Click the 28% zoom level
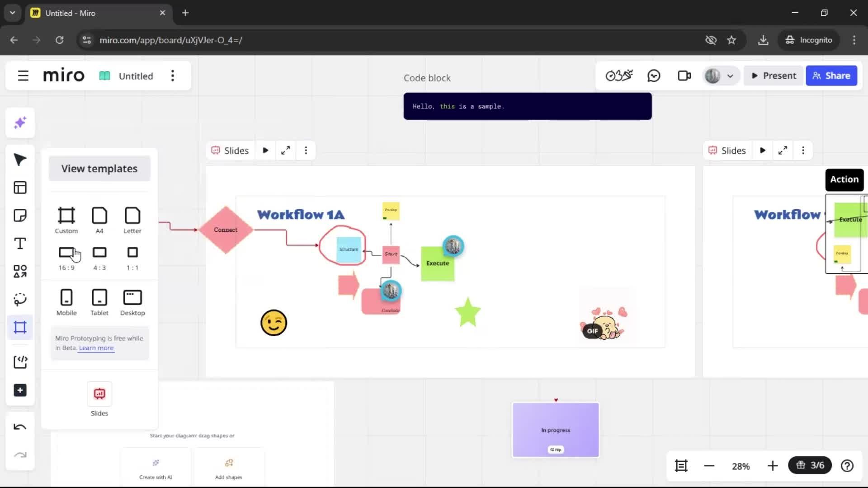868x488 pixels. coord(741,466)
